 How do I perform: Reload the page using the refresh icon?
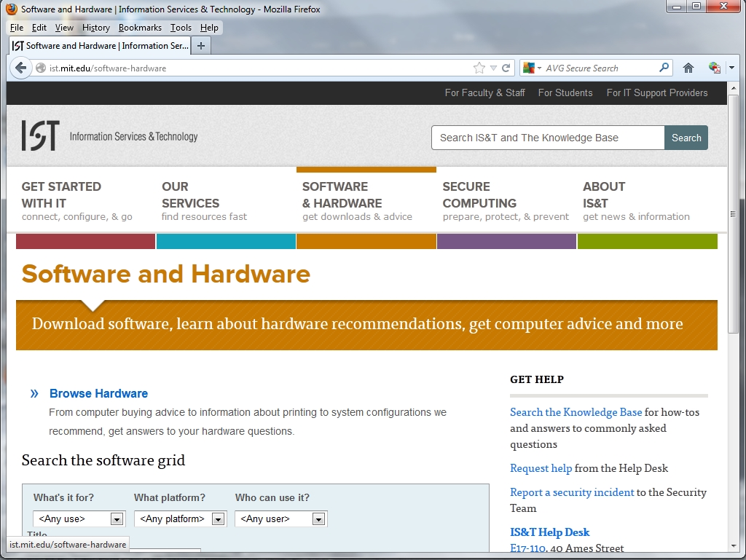506,68
